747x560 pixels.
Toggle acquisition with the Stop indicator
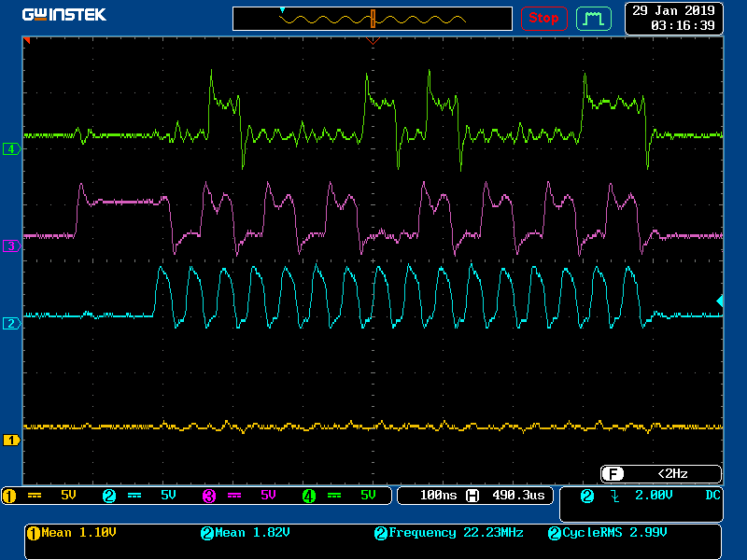[x=544, y=18]
